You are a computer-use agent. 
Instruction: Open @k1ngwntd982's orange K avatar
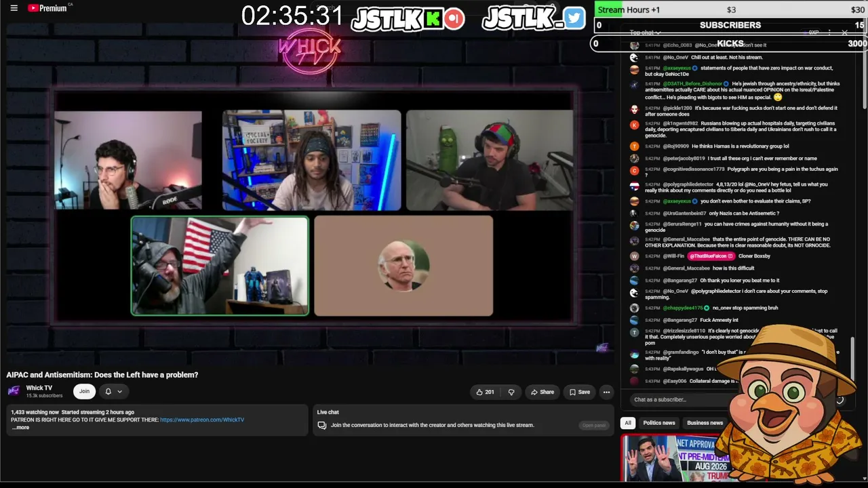tap(634, 125)
